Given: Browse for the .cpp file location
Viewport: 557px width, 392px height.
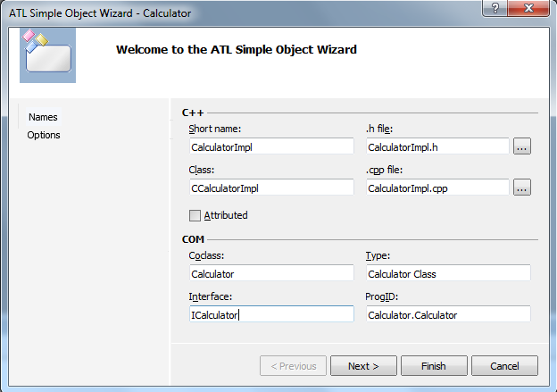Looking at the screenshot, I should tap(522, 188).
